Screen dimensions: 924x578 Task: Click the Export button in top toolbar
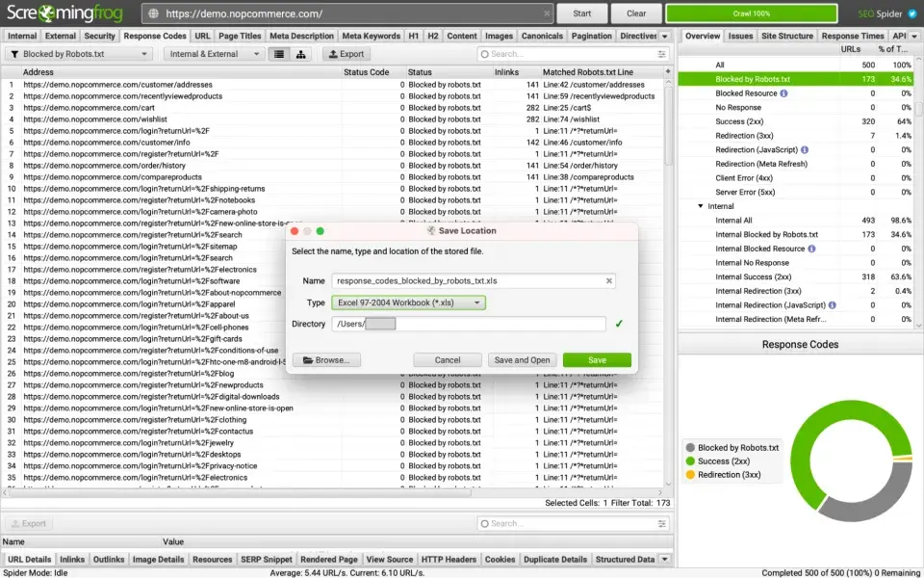coord(346,54)
